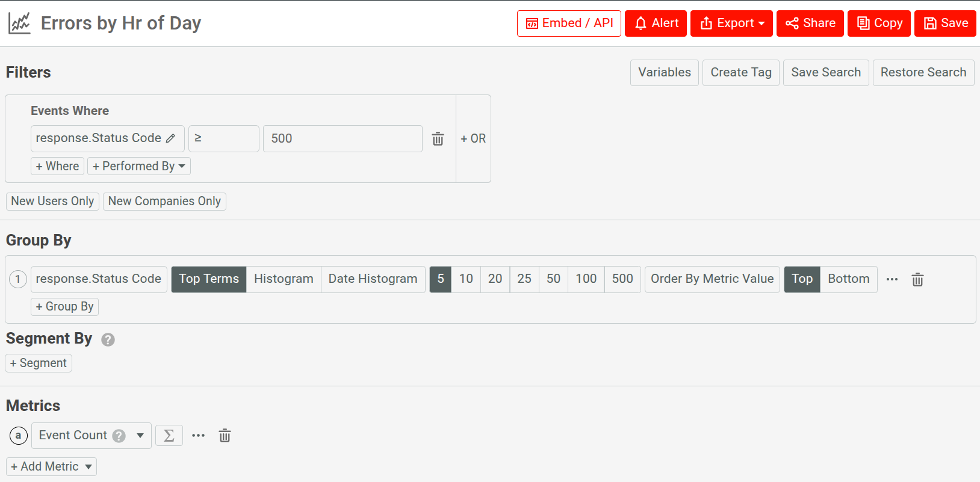Click the pencil edit icon beside response.Status Code
This screenshot has width=980, height=482.
pos(171,138)
